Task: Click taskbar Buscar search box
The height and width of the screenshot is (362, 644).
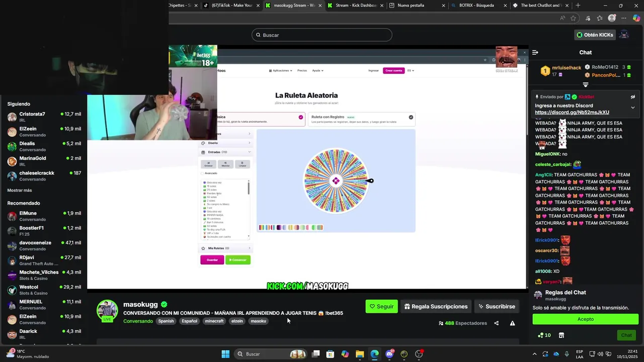Action: point(271,354)
